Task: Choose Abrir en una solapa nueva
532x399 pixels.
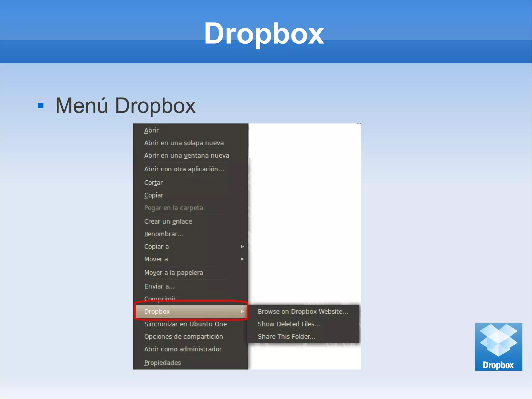Action: click(x=190, y=143)
